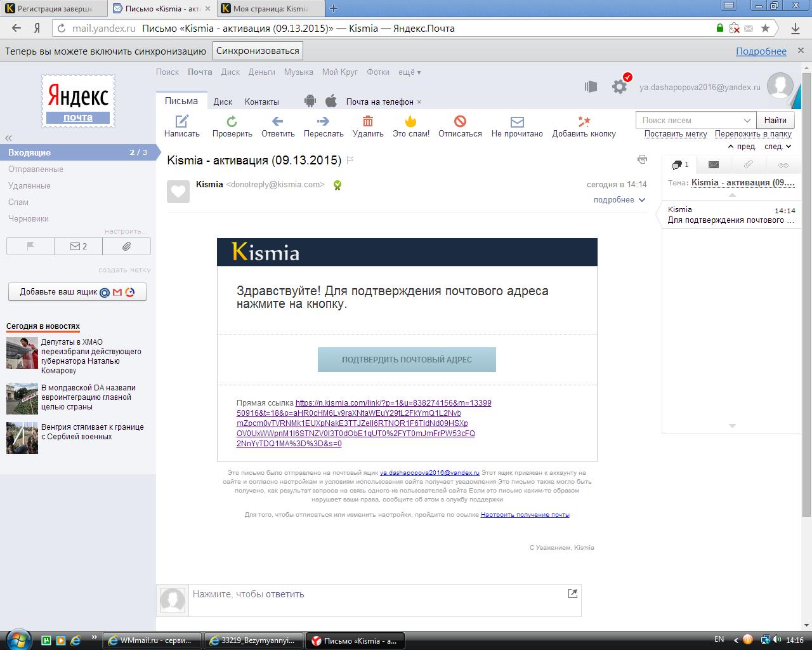Image resolution: width=812 pixels, height=650 pixels.
Task: Click the Ответить reply arrow
Action: coord(277,121)
